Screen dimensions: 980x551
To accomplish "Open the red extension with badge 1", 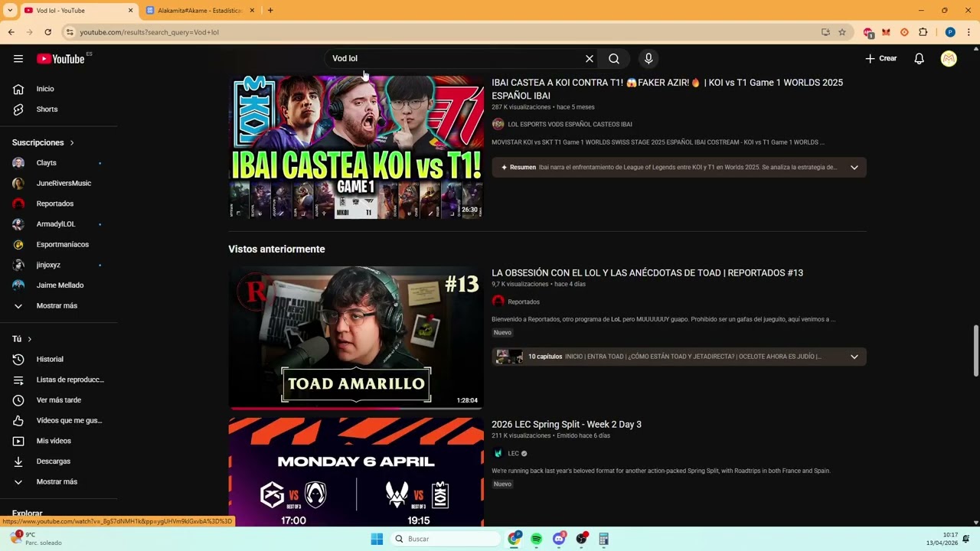I will tap(867, 32).
